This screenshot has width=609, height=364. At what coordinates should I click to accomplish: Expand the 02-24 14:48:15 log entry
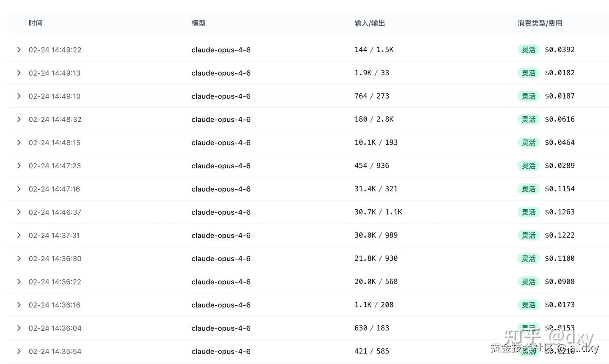tap(19, 143)
